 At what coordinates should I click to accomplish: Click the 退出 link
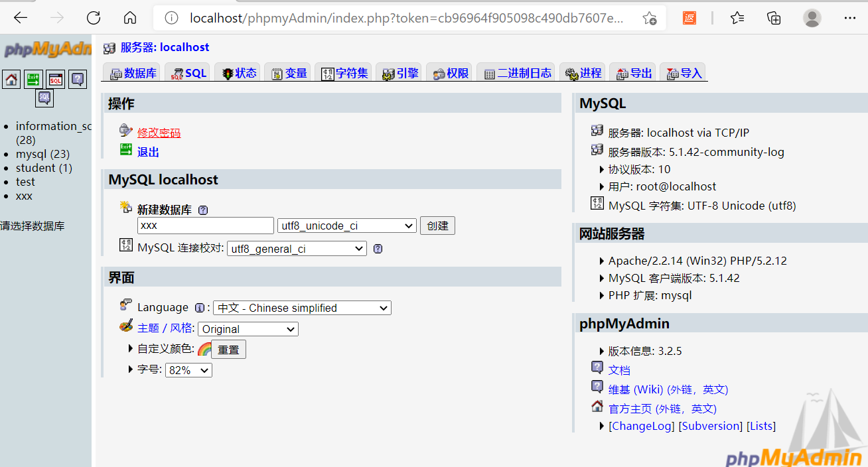(x=148, y=152)
